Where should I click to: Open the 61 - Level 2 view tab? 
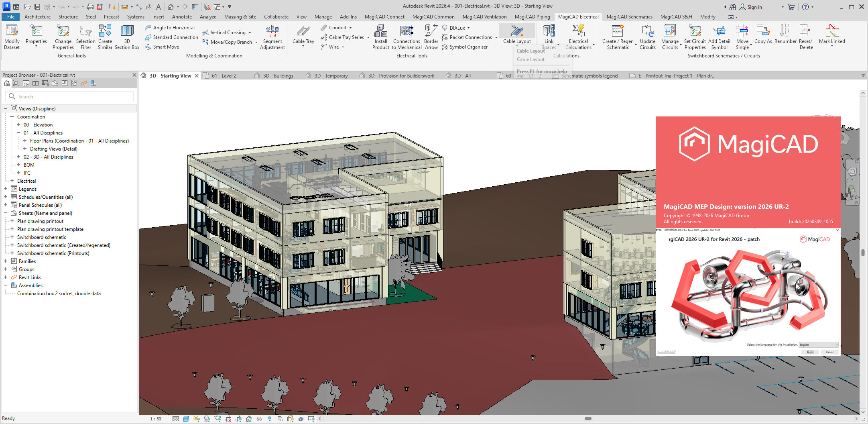click(224, 75)
